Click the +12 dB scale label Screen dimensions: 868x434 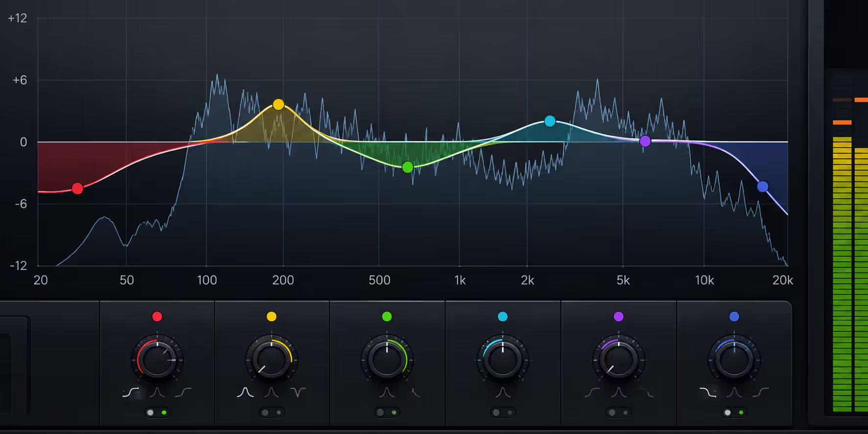coord(18,18)
